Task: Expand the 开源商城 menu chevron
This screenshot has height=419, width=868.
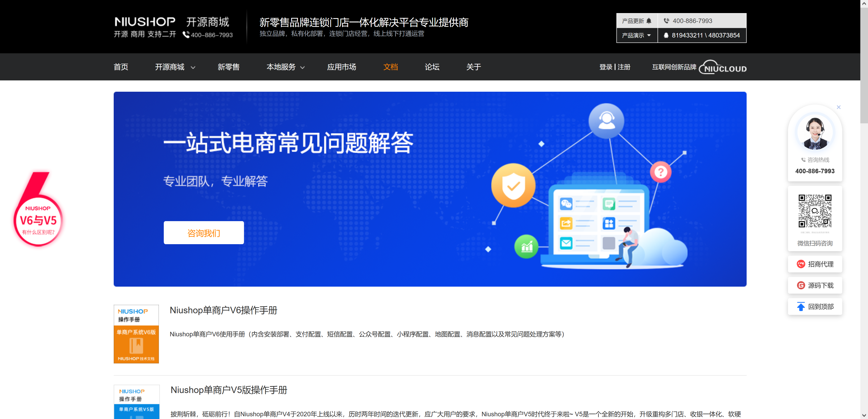Action: click(x=193, y=67)
